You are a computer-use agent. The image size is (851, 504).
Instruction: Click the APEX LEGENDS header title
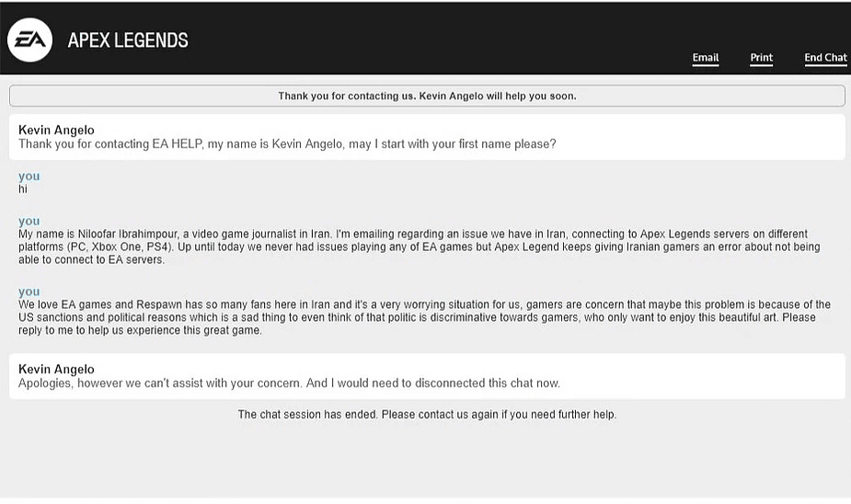(128, 40)
